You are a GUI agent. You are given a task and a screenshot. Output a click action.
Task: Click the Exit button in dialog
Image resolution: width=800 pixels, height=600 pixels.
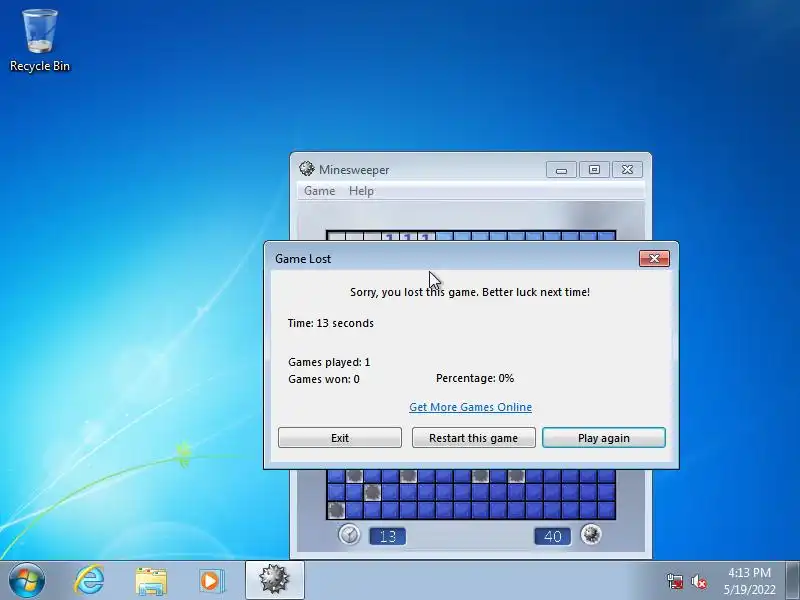point(340,438)
